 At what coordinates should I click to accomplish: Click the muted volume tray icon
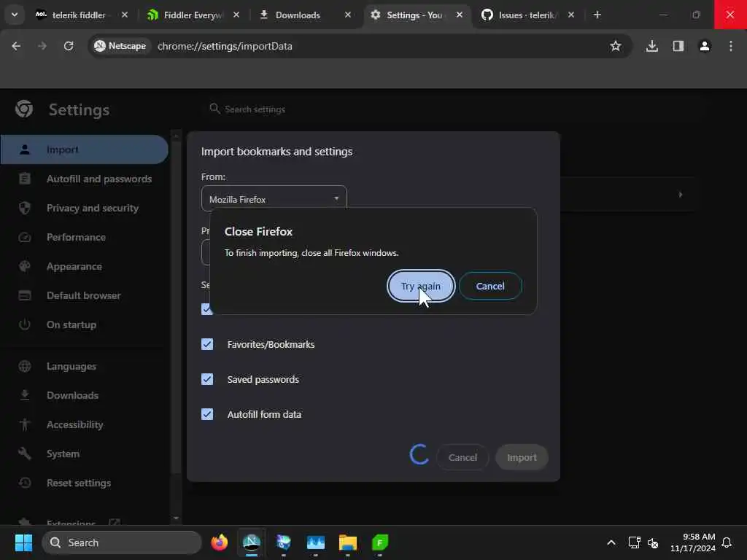coord(653,542)
